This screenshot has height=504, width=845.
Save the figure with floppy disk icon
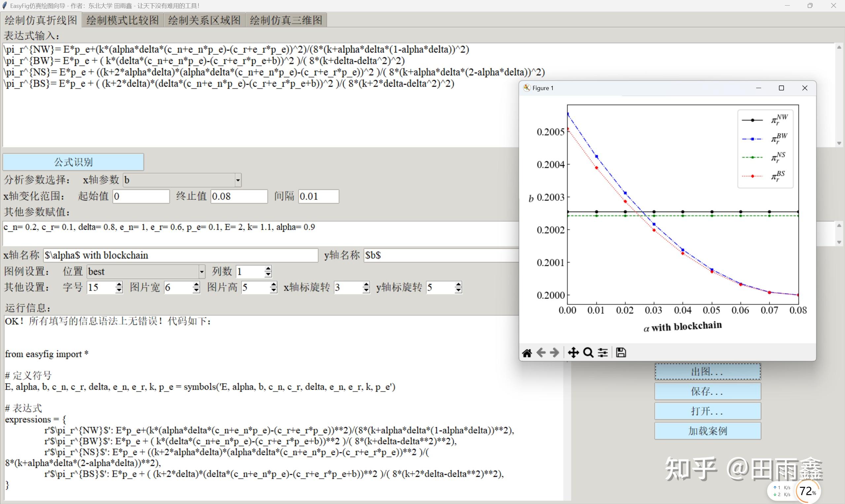click(621, 353)
